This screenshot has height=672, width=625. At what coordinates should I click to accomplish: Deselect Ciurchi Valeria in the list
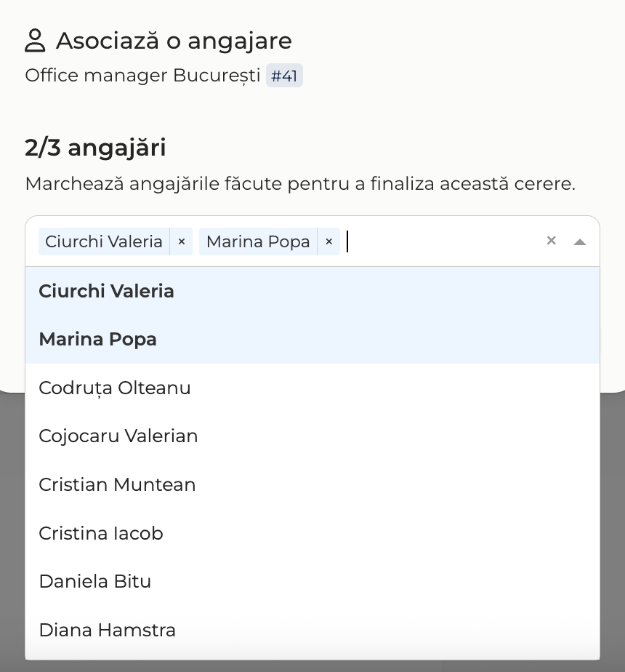point(312,291)
